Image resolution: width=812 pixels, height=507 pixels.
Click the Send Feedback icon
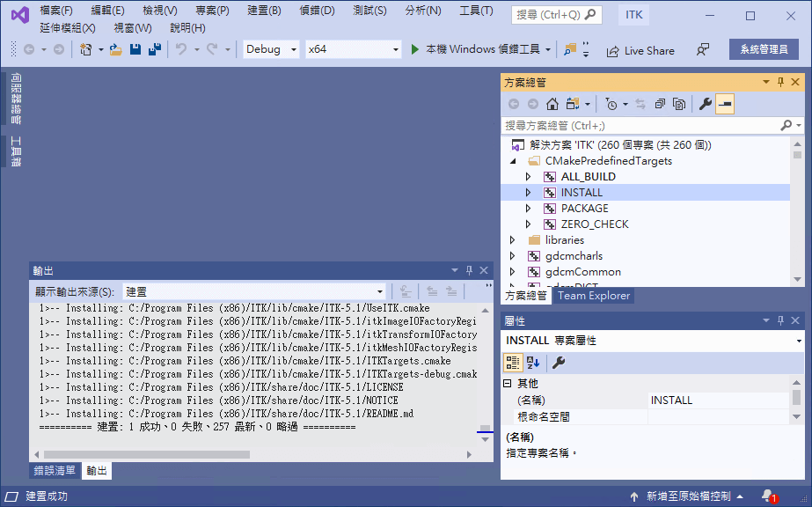pos(703,49)
